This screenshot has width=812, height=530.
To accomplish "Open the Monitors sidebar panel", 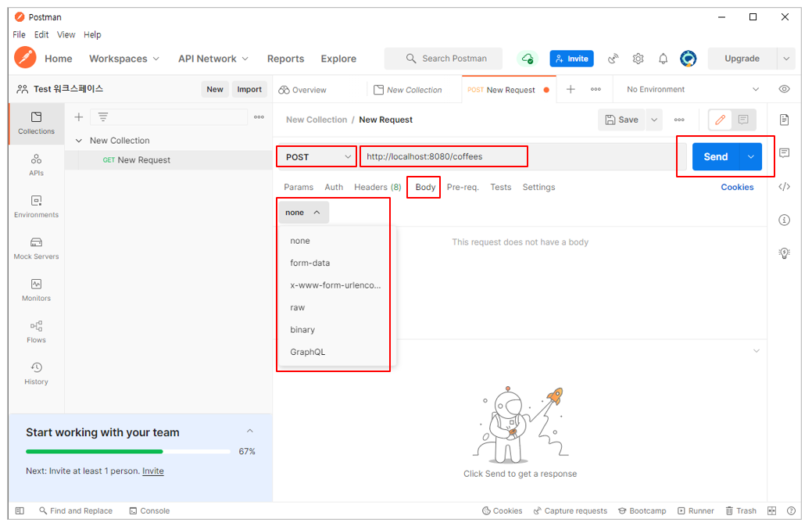I will coord(36,290).
